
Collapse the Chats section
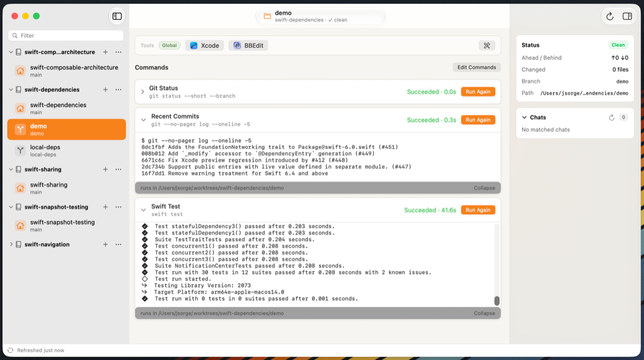(525, 118)
